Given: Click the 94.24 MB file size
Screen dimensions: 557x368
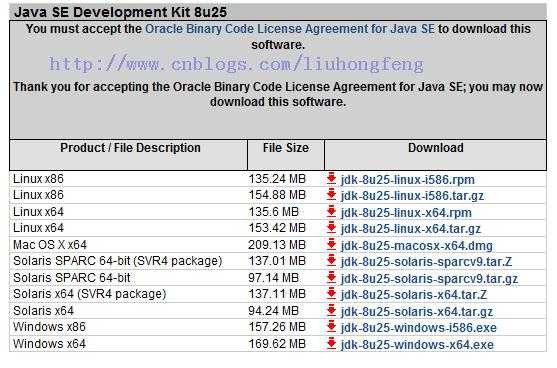Looking at the screenshot, I should click(x=274, y=311).
